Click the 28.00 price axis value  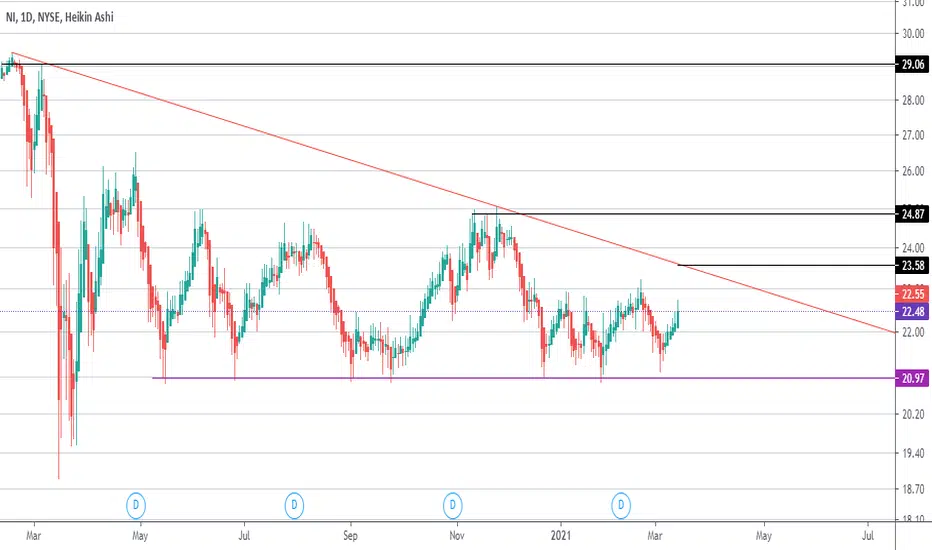[913, 100]
